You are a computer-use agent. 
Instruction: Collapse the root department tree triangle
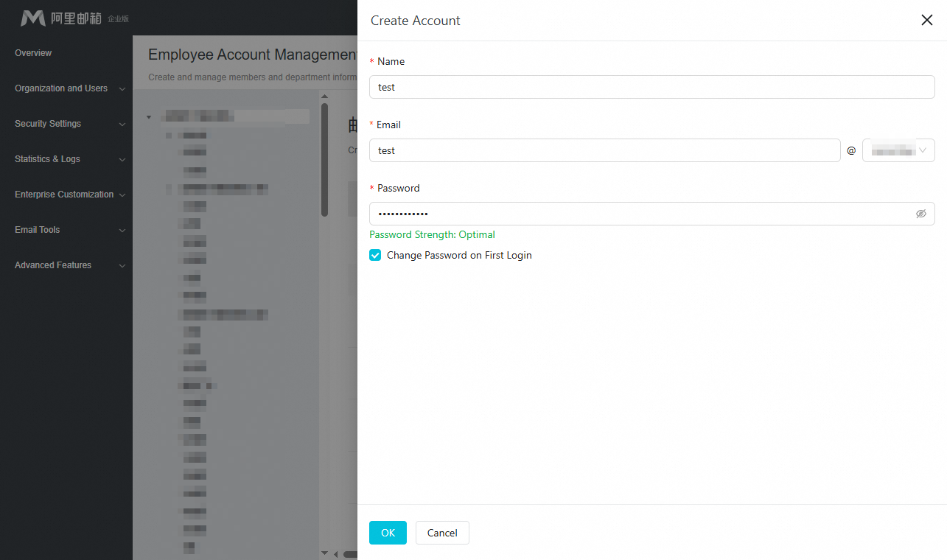point(149,116)
